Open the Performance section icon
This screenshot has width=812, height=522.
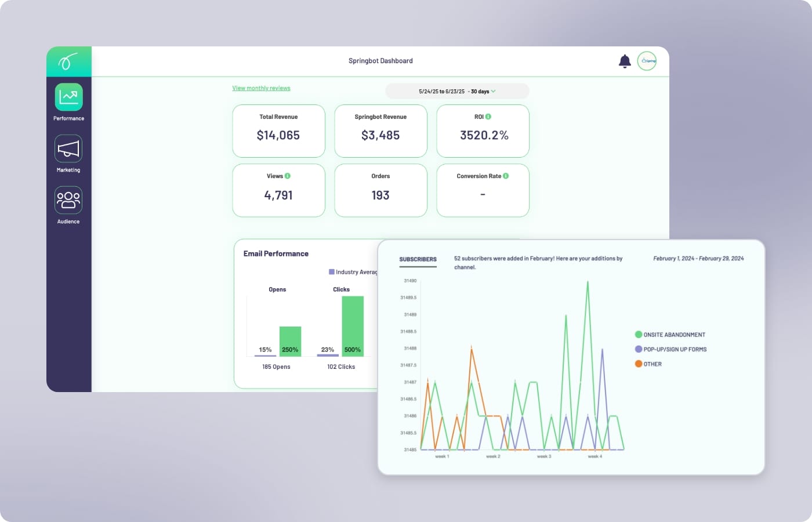pos(68,97)
